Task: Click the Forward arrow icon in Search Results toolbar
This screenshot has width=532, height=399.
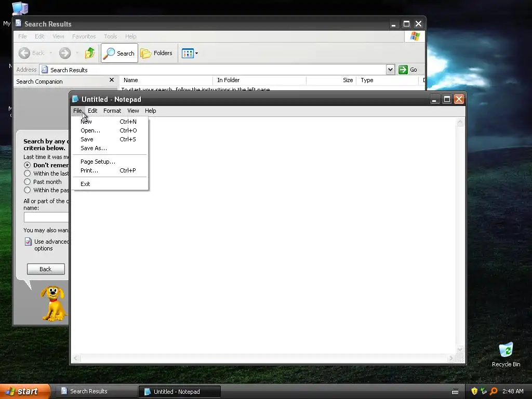Action: [65, 53]
